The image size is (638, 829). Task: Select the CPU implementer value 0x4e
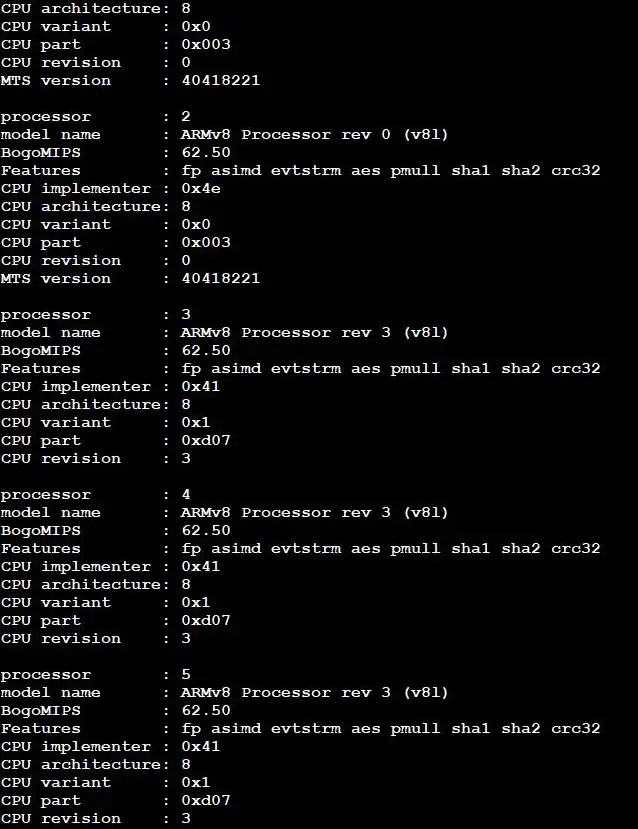[x=201, y=189]
